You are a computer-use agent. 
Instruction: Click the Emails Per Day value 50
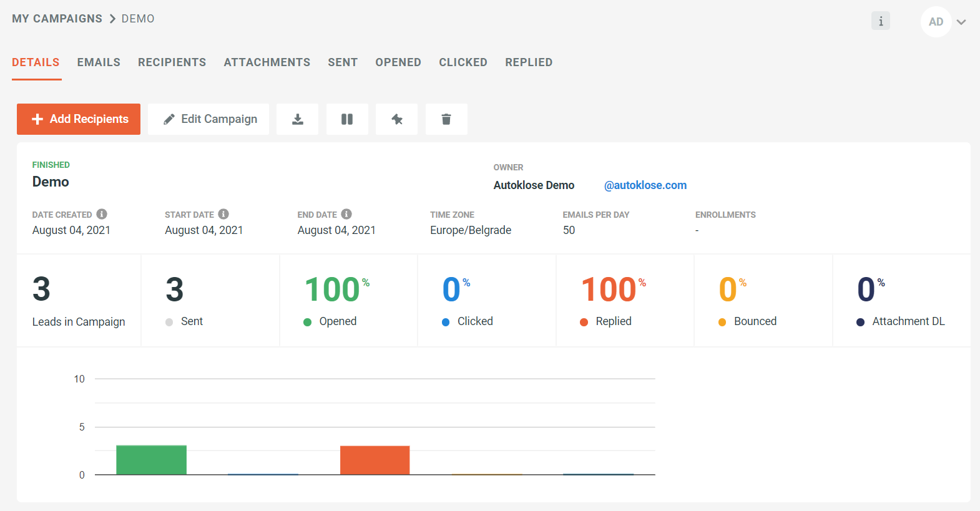pyautogui.click(x=569, y=230)
